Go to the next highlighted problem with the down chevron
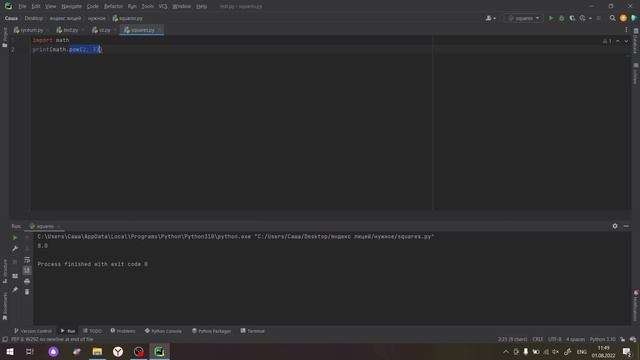 pos(626,41)
